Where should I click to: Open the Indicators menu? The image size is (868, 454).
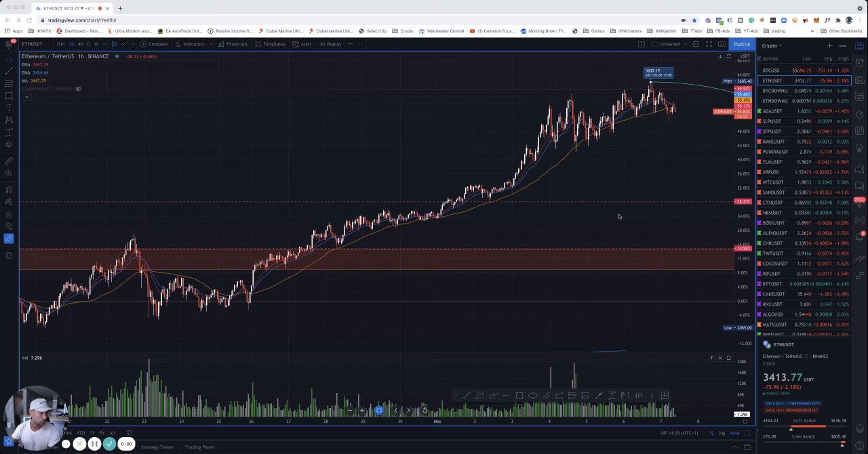(189, 44)
